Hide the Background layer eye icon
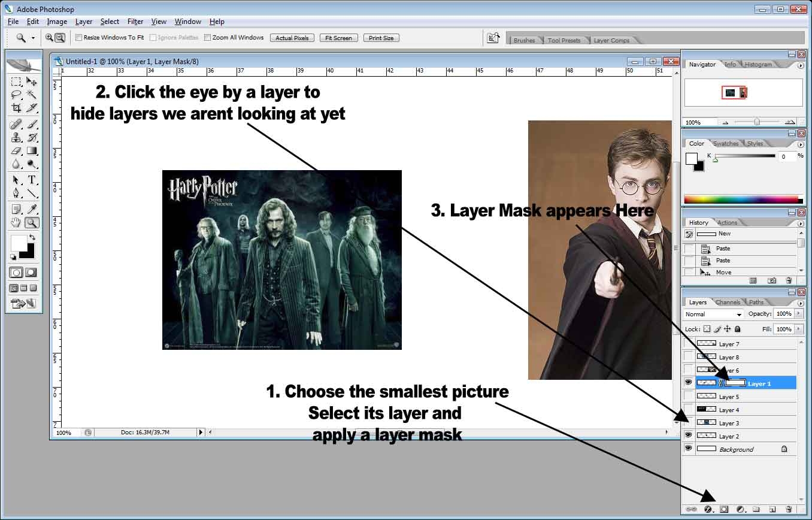This screenshot has width=812, height=520. (689, 449)
